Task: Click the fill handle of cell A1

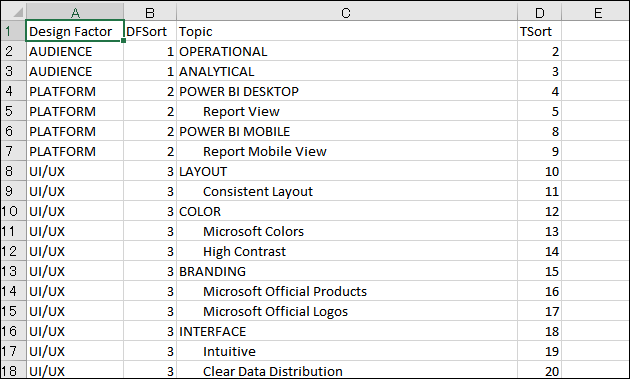Action: click(x=123, y=40)
